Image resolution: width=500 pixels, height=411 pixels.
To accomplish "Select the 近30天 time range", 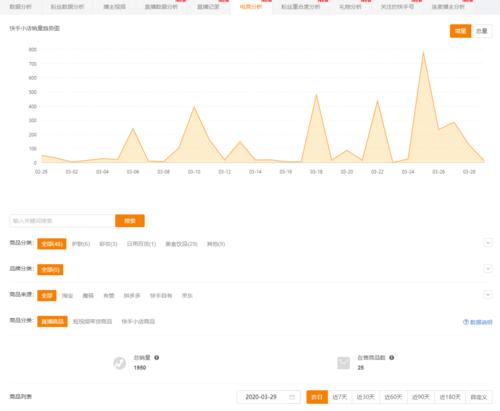I will tap(366, 397).
